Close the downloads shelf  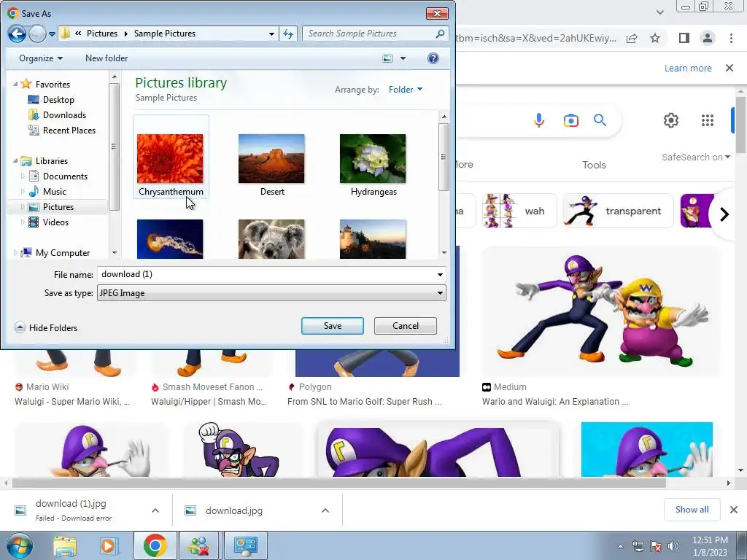click(734, 510)
